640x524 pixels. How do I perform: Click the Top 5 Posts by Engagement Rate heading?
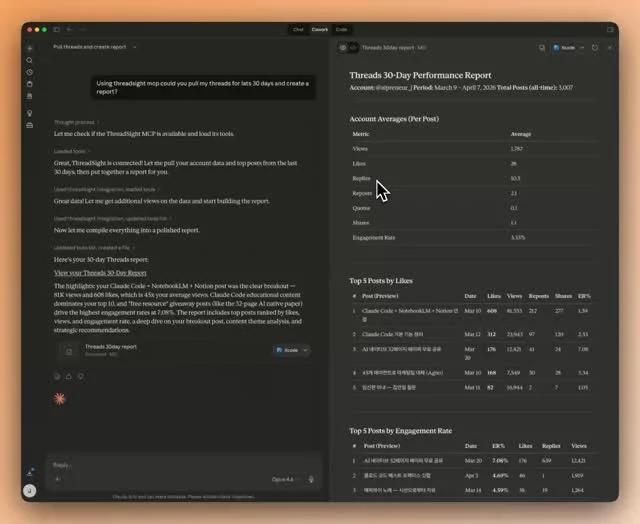[x=400, y=431]
